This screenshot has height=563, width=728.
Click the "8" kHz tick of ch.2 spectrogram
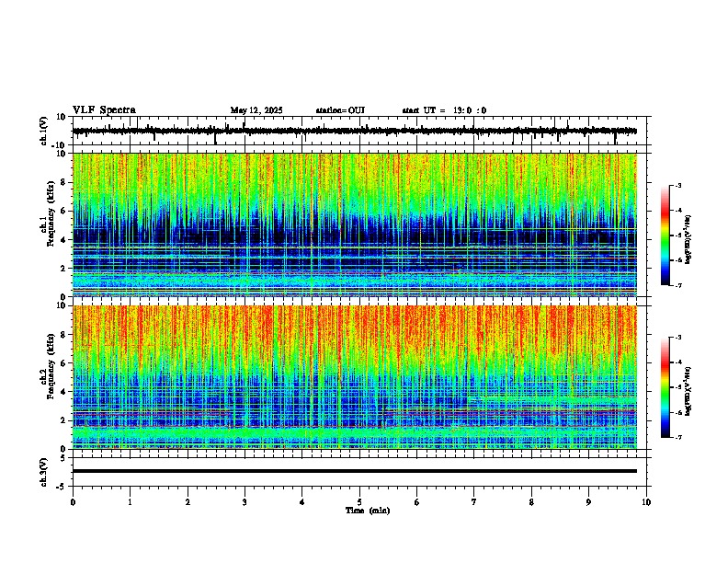[63, 335]
